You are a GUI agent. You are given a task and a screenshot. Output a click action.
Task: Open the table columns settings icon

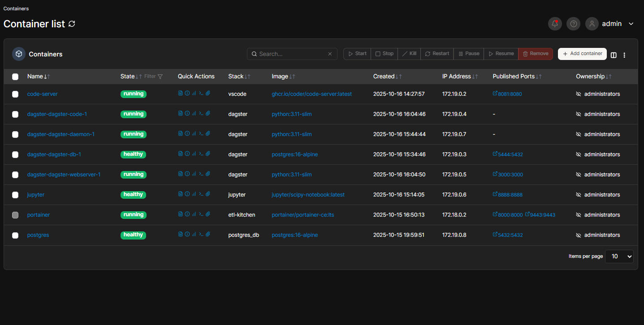tap(614, 55)
